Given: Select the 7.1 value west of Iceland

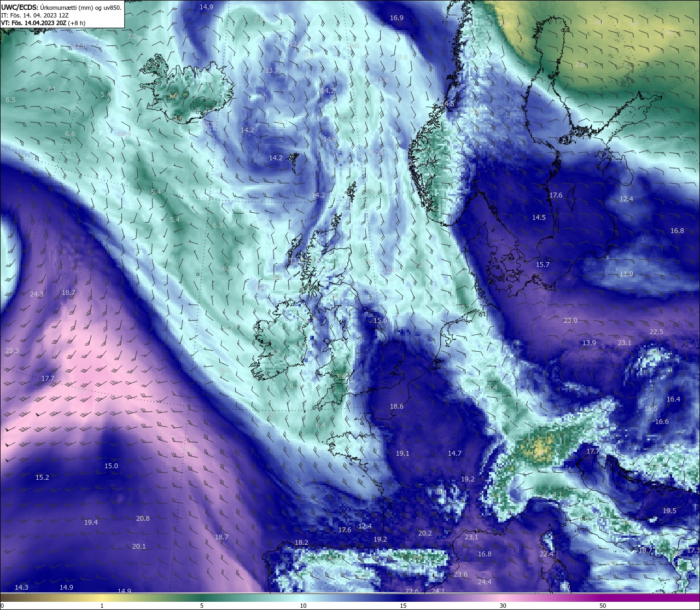Looking at the screenshot, I should coord(51,89).
